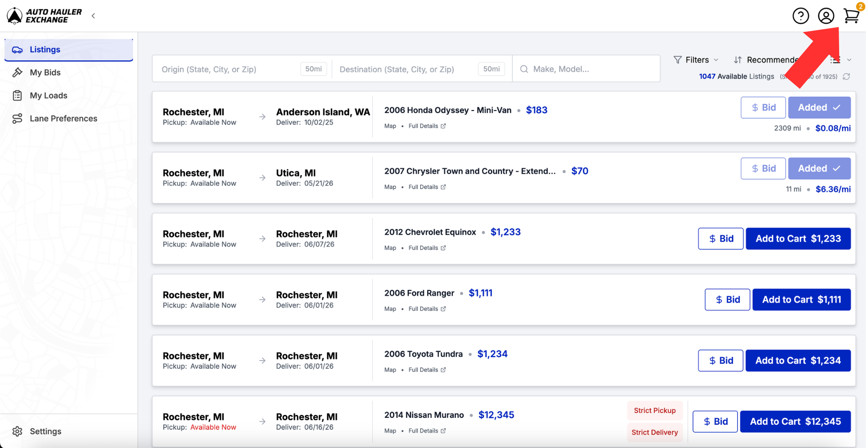The height and width of the screenshot is (448, 868).
Task: Open external link icon for Honda Odyssey details
Action: pos(443,126)
